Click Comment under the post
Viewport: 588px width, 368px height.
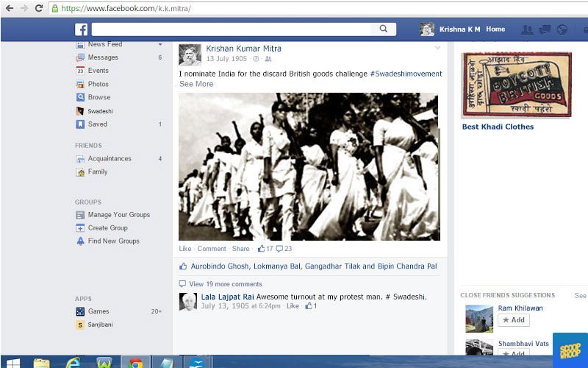tap(212, 249)
